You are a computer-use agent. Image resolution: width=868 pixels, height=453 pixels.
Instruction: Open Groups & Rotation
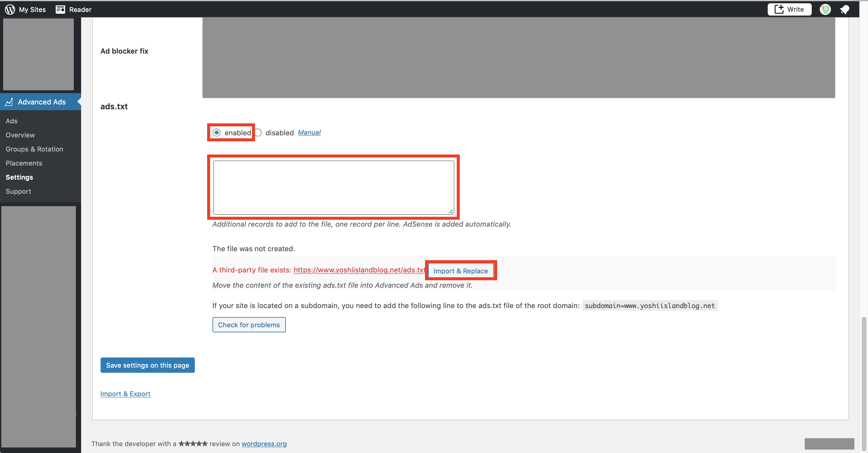point(34,149)
